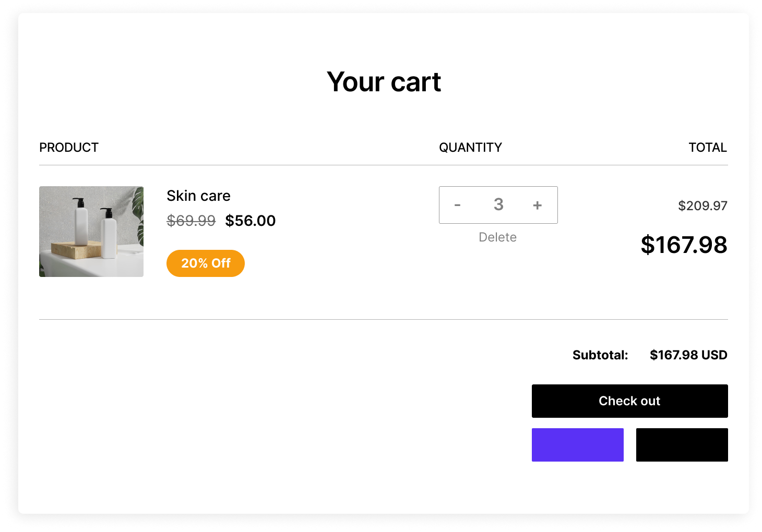Open the Skin care product name link
This screenshot has width=762, height=532.
point(198,196)
